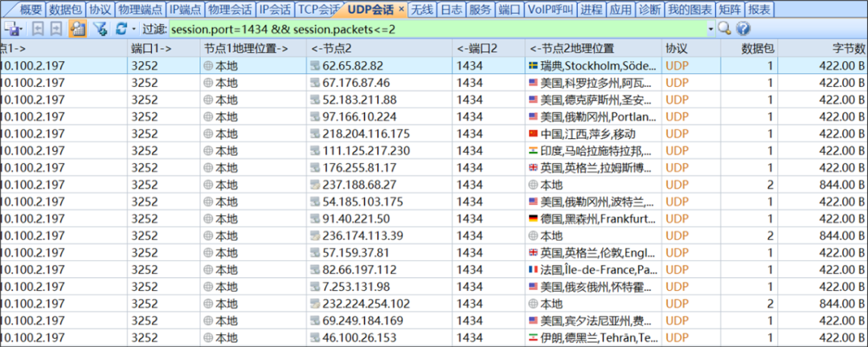
Task: Click the filter expression input field
Action: pyautogui.click(x=434, y=29)
